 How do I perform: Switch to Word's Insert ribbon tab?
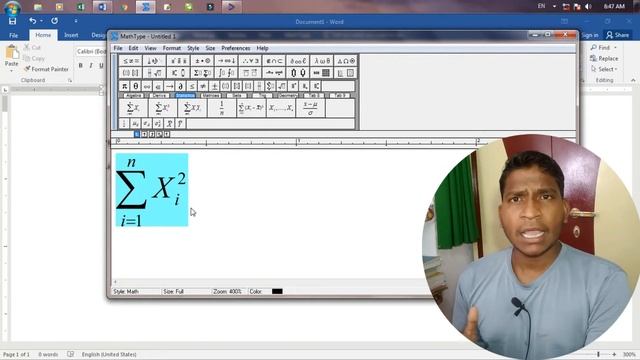pyautogui.click(x=71, y=35)
